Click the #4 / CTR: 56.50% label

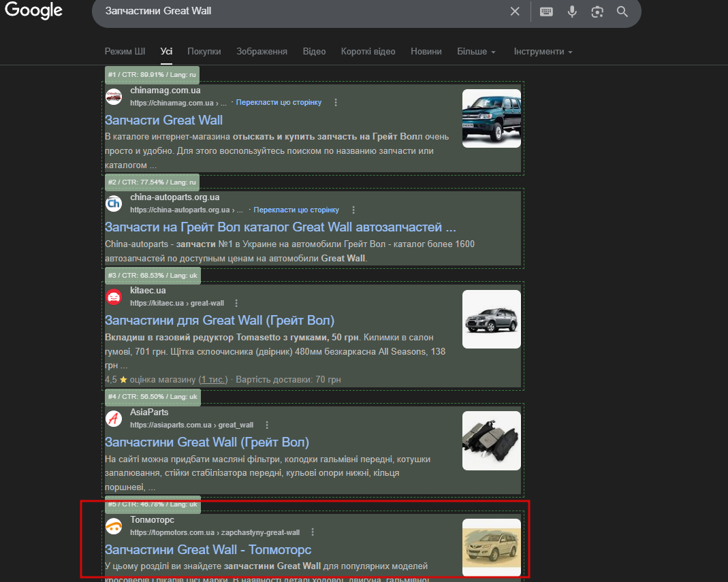tap(153, 396)
